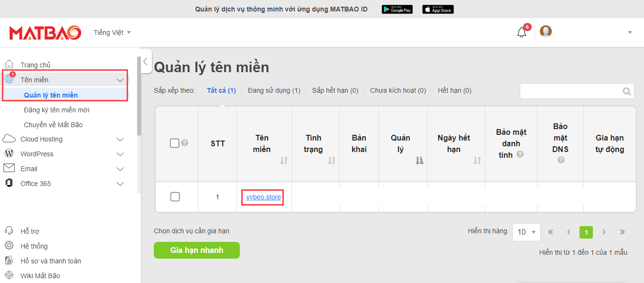
Task: Expand the Cloud Hosting menu
Action: (x=120, y=140)
